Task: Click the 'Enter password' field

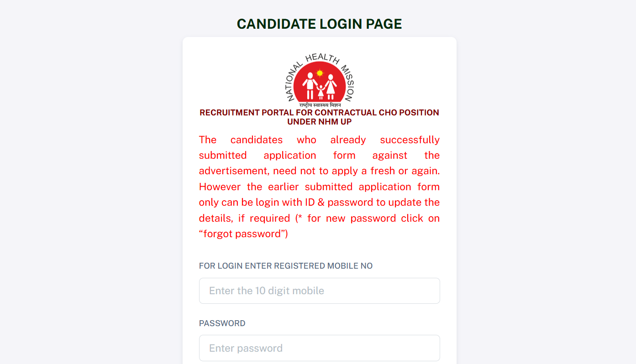Action: click(319, 348)
